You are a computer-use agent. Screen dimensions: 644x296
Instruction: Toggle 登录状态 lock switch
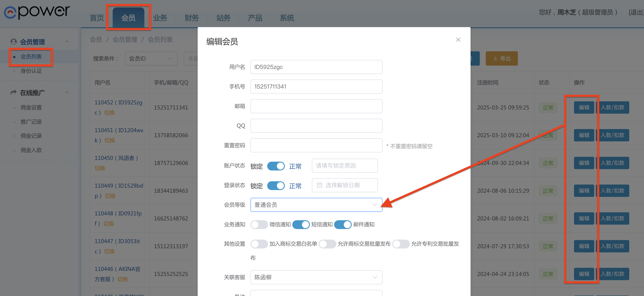coord(276,185)
